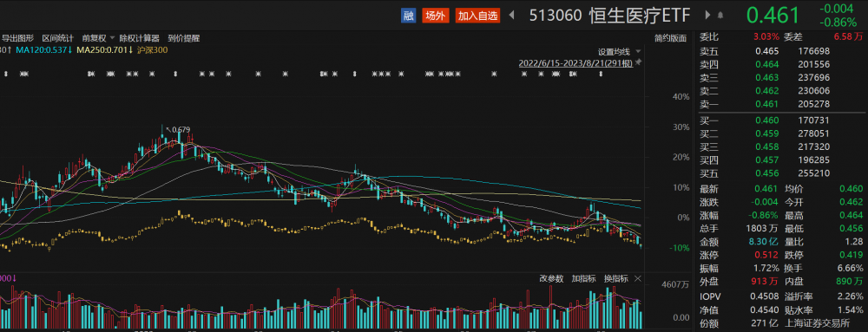Pin the date range with pushpin icon
This screenshot has height=332, width=868.
point(638,62)
